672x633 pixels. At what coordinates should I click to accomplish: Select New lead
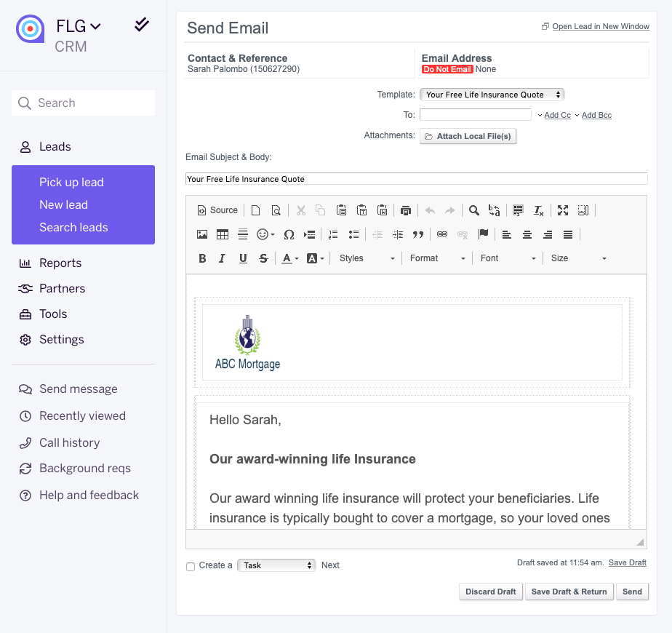point(63,205)
